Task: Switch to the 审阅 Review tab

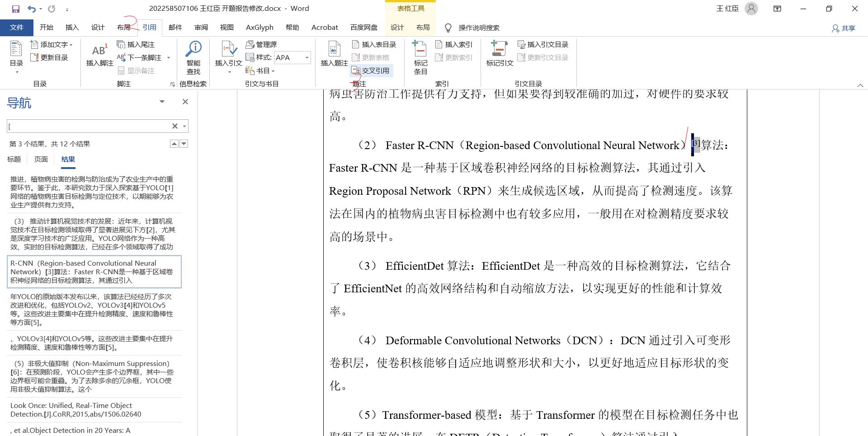Action: click(201, 28)
